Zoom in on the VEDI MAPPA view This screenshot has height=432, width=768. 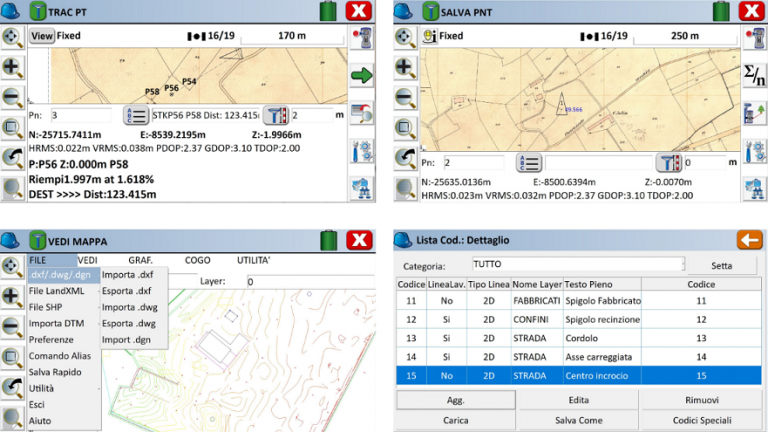(x=13, y=297)
